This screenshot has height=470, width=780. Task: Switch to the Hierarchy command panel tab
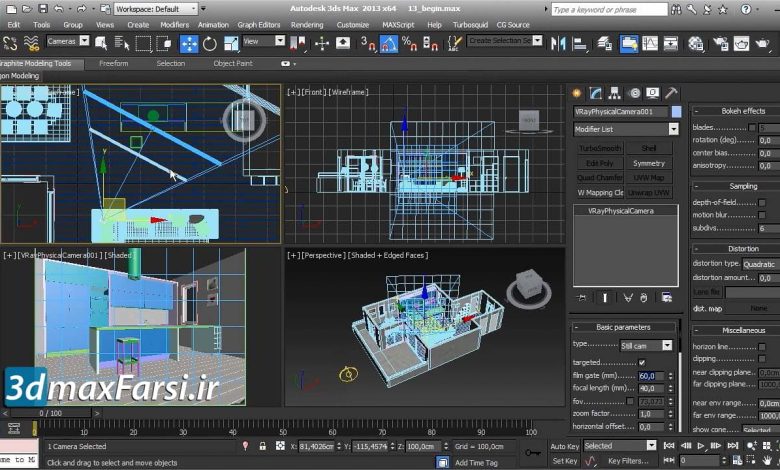point(615,93)
